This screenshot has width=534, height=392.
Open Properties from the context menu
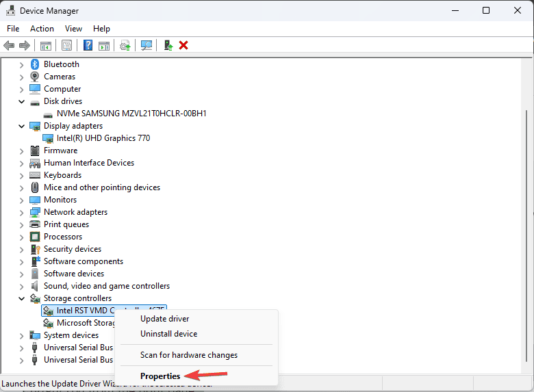(x=196, y=376)
